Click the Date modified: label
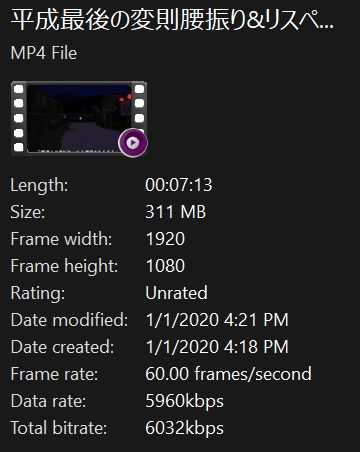This screenshot has width=360, height=452. coord(69,320)
